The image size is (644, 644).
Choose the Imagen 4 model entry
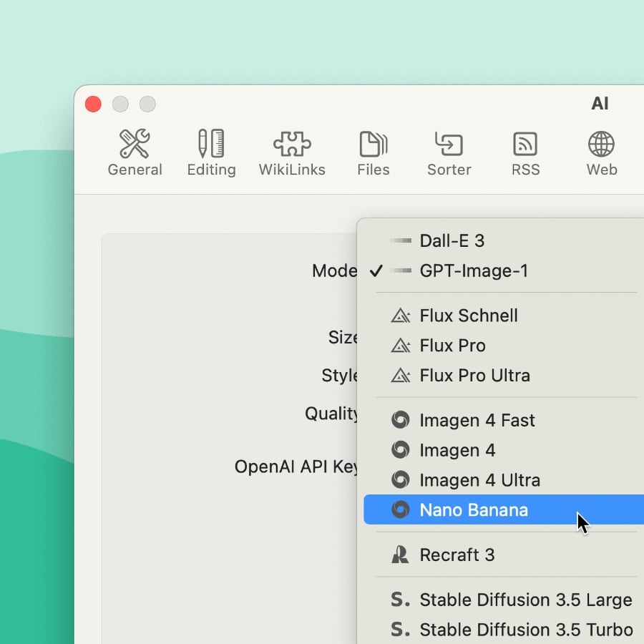[x=457, y=450]
